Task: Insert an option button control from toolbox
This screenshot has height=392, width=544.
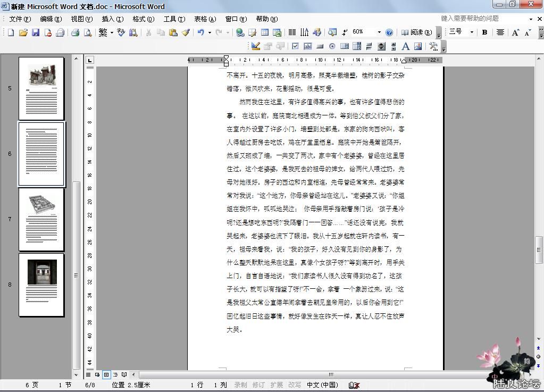Action: (332, 46)
